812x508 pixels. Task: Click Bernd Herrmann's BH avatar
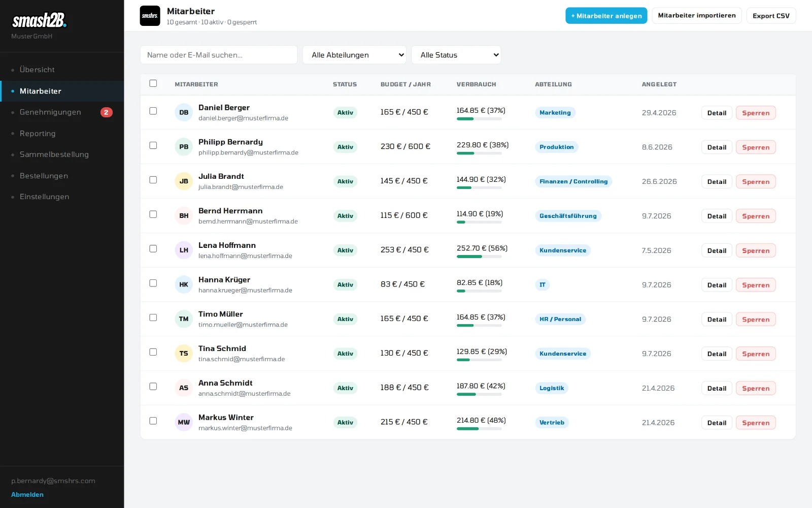pyautogui.click(x=184, y=216)
